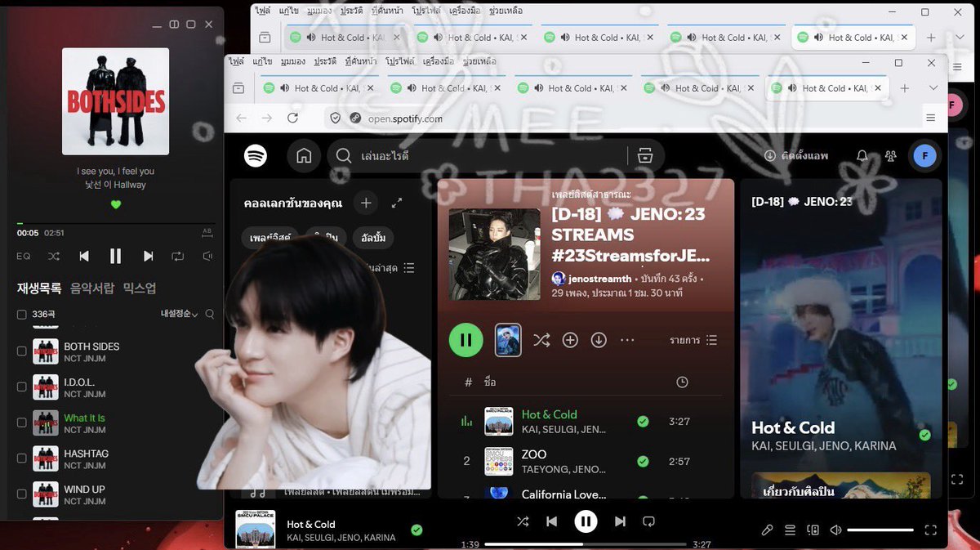
Task: Open EQ in the music player
Action: tap(24, 256)
